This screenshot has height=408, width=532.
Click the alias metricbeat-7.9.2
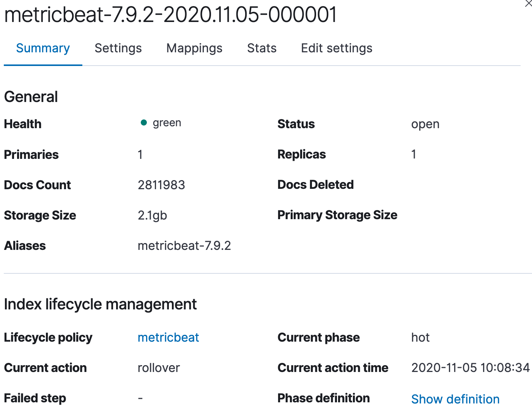[184, 246]
